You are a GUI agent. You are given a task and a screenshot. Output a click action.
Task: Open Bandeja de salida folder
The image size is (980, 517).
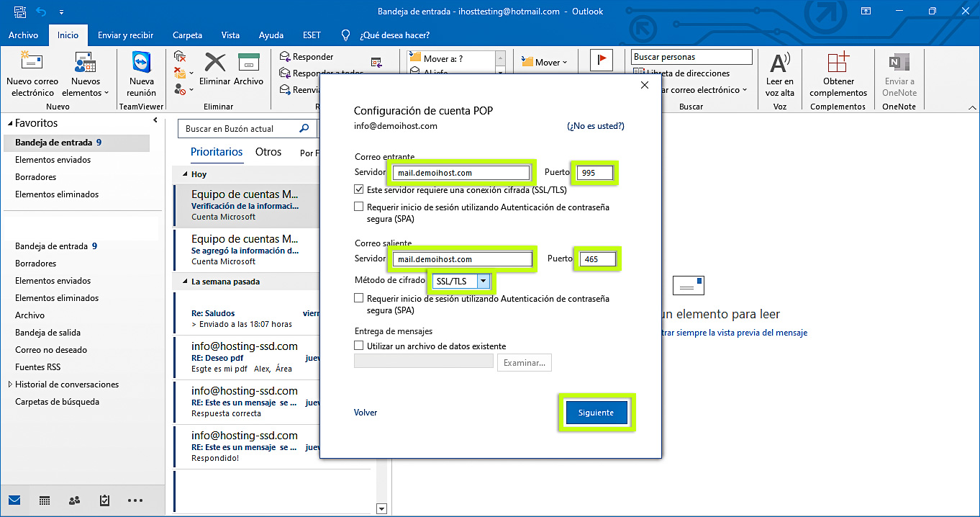[x=48, y=333]
